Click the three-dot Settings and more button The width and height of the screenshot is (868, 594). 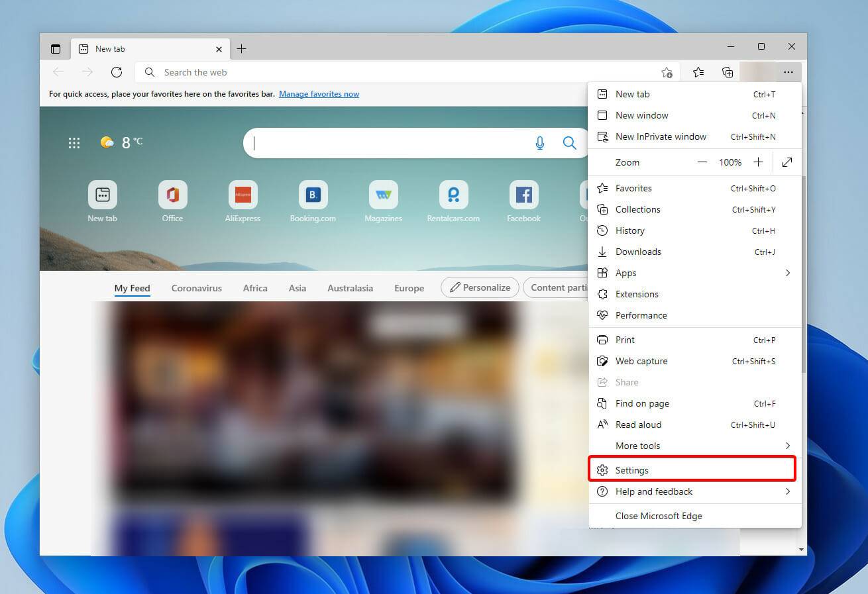(788, 72)
